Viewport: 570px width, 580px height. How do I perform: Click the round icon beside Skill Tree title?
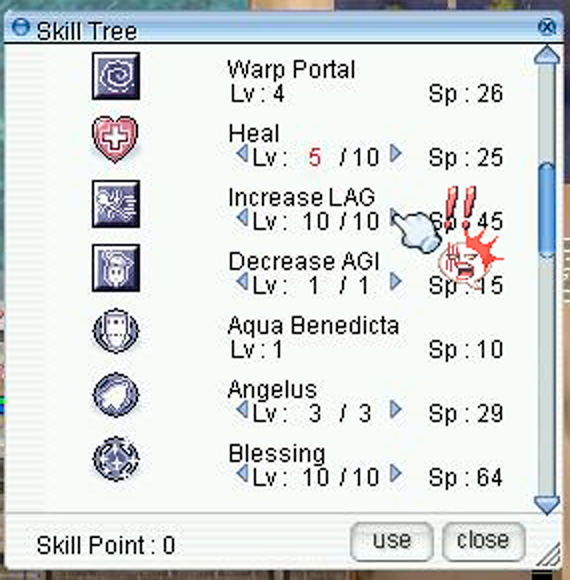coord(21,27)
